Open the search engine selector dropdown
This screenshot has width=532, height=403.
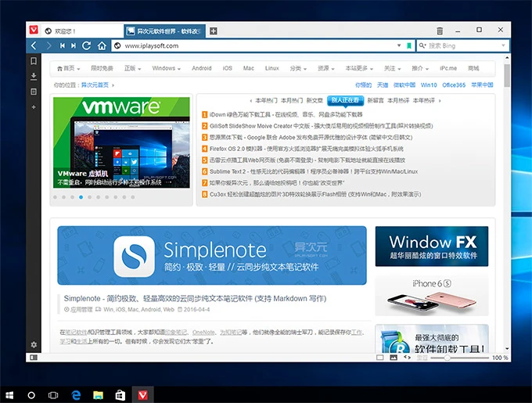click(x=422, y=45)
